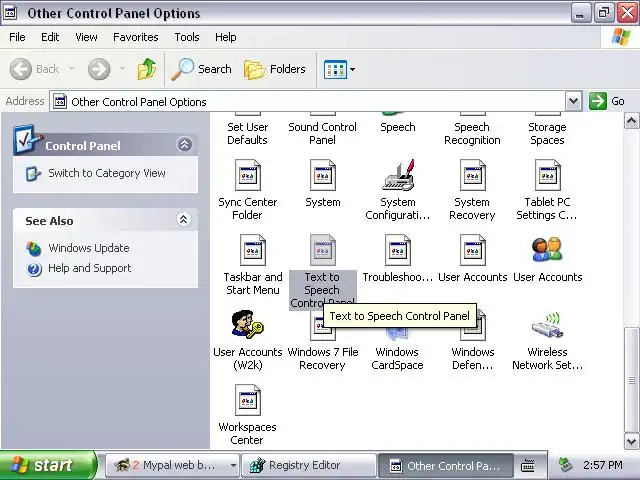
Task: Open the Forward history dropdown arrow
Action: [122, 69]
